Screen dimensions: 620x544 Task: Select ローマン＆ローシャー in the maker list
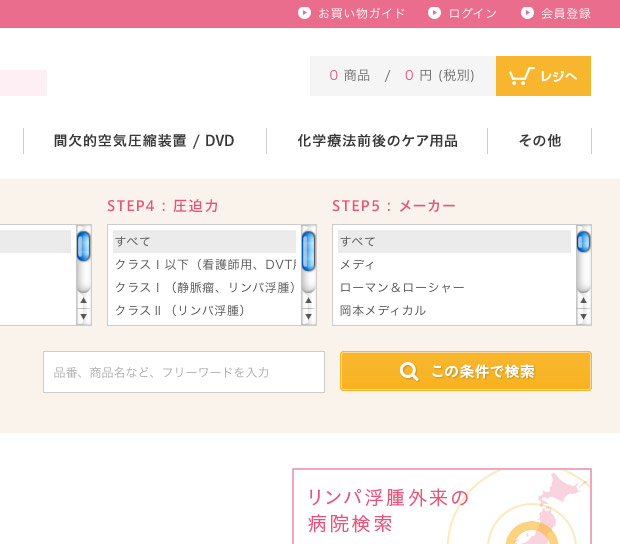click(x=454, y=287)
